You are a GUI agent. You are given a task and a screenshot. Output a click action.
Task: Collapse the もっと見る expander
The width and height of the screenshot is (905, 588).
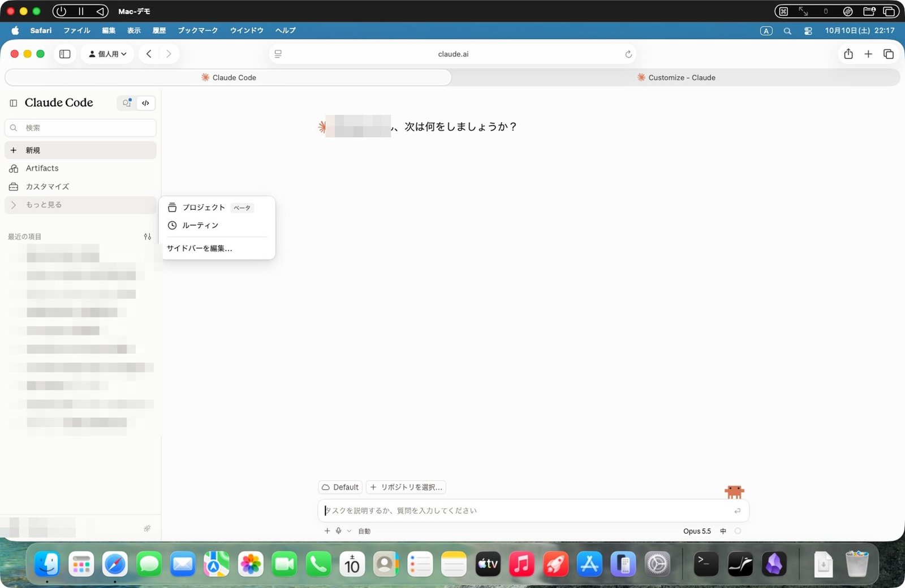click(x=80, y=205)
